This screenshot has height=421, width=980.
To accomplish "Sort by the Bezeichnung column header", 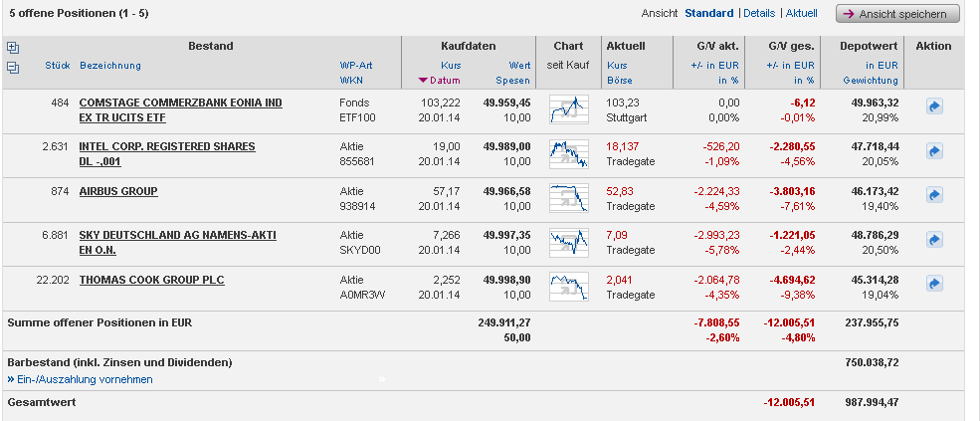I will click(110, 66).
